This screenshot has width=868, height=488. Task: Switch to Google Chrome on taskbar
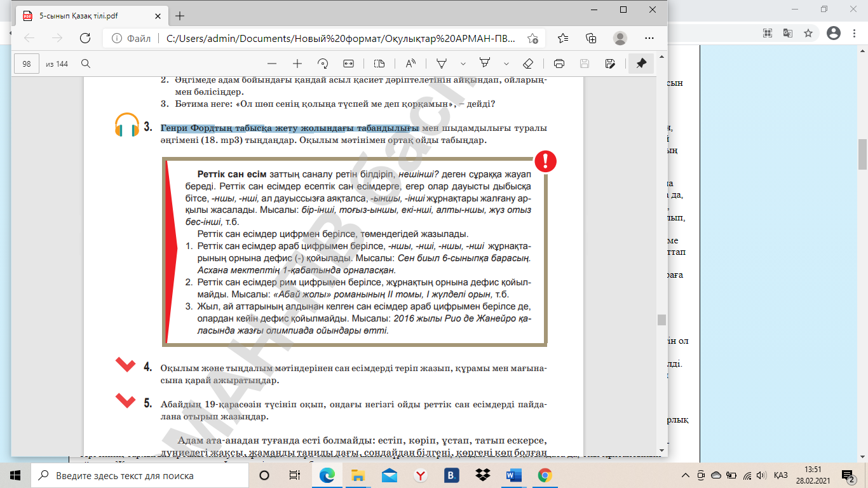(x=545, y=475)
